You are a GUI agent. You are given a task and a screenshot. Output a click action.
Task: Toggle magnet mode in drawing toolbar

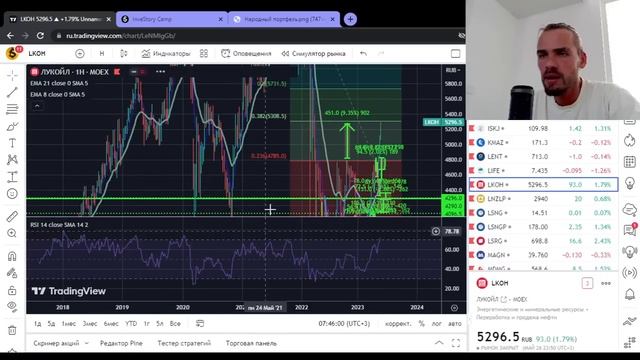click(x=12, y=256)
